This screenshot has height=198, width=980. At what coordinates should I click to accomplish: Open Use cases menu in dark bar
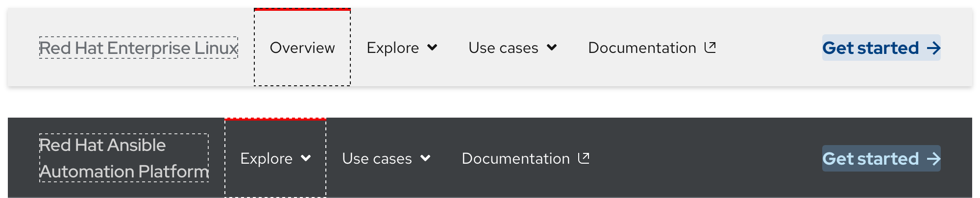(x=377, y=159)
